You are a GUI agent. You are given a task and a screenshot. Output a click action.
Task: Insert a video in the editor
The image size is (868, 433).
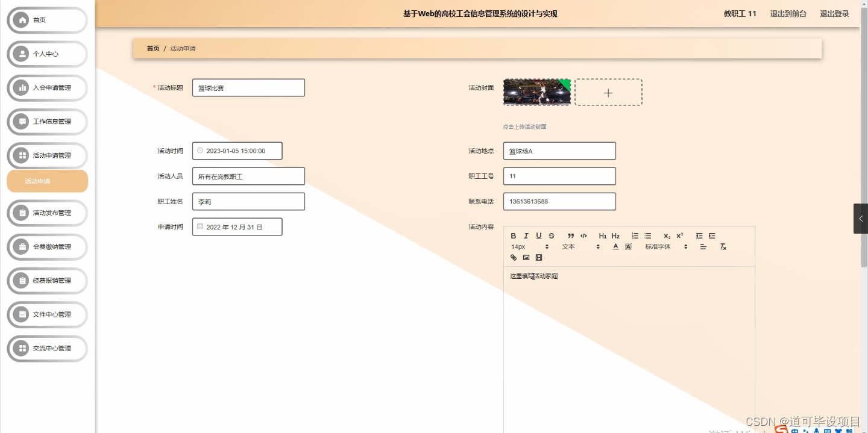(538, 257)
